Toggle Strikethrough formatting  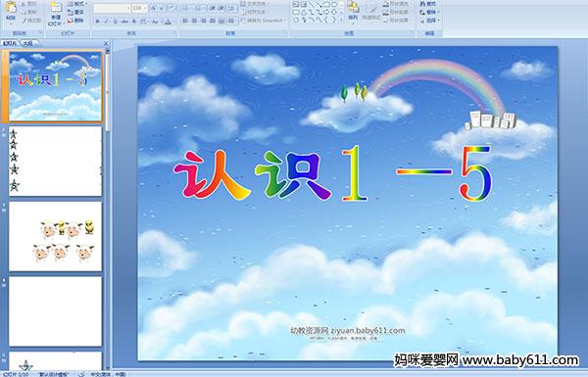[x=124, y=22]
